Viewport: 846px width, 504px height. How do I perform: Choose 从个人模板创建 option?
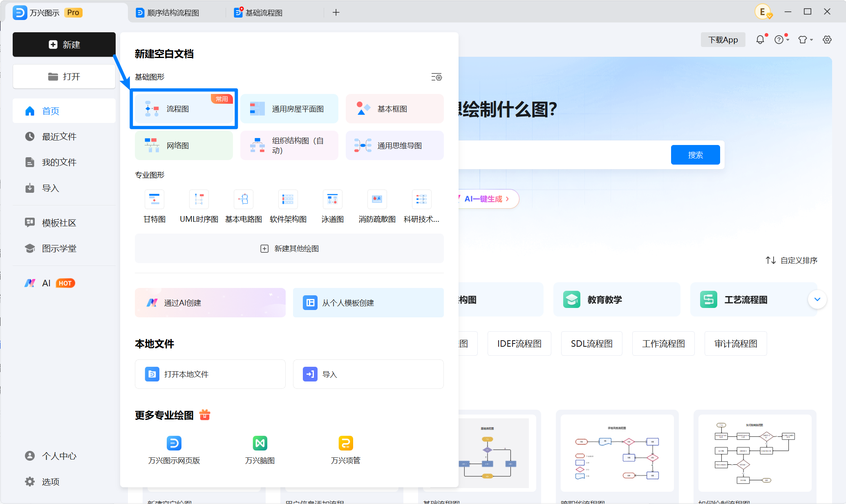368,303
